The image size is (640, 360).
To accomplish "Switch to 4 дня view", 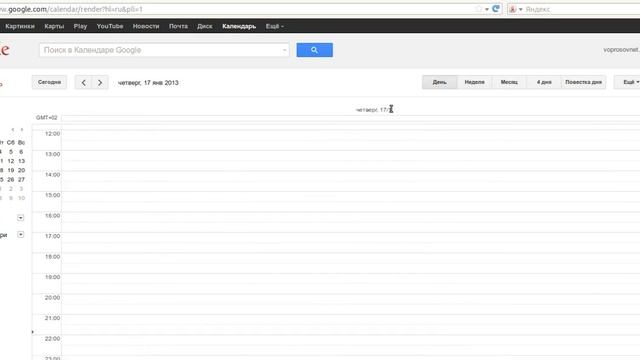I will click(x=544, y=82).
